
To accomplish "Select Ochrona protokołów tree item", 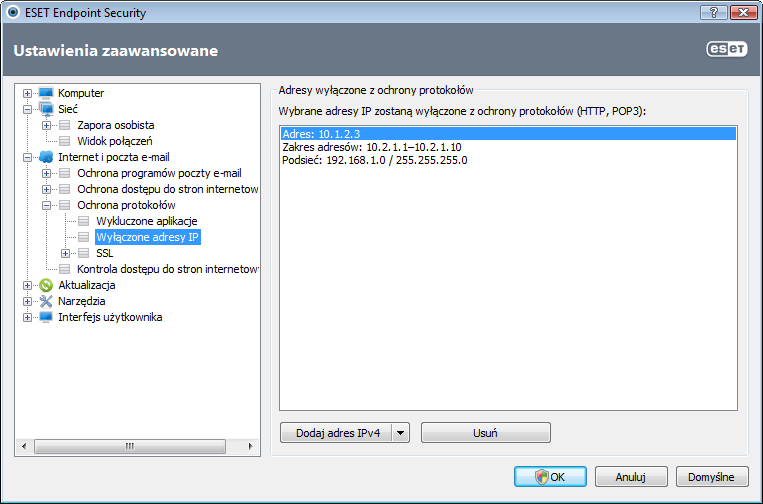I will [126, 205].
